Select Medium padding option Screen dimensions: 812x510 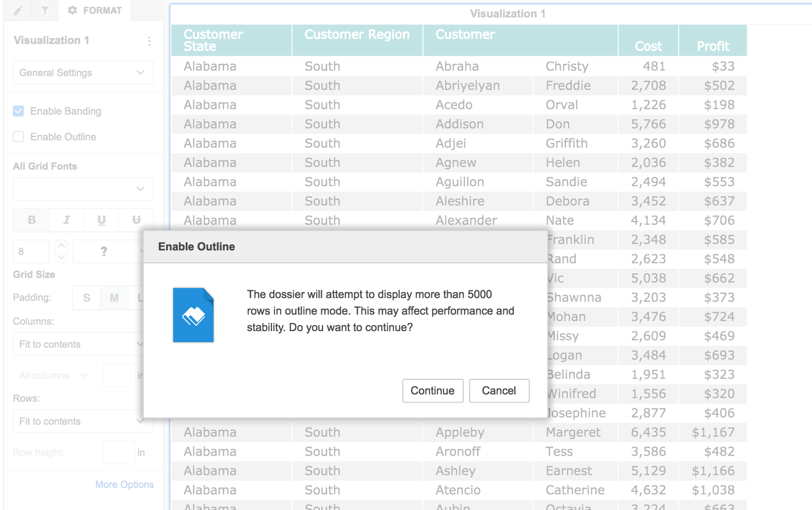[x=114, y=298]
